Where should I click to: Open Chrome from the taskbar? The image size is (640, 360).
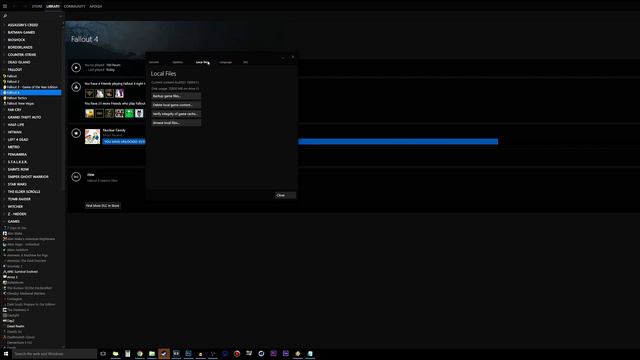[x=140, y=353]
